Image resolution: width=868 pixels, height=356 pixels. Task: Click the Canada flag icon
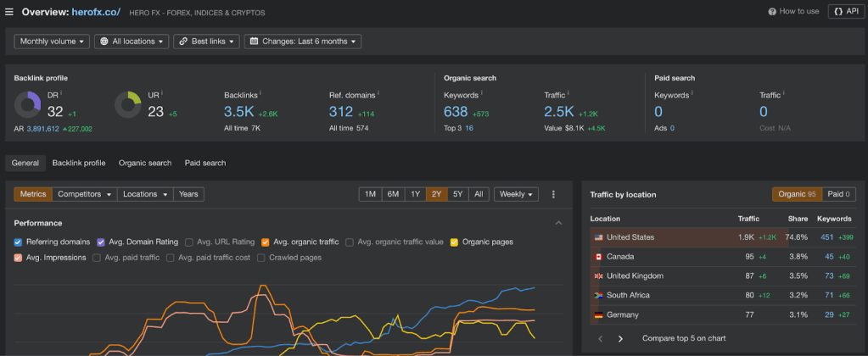pyautogui.click(x=598, y=257)
